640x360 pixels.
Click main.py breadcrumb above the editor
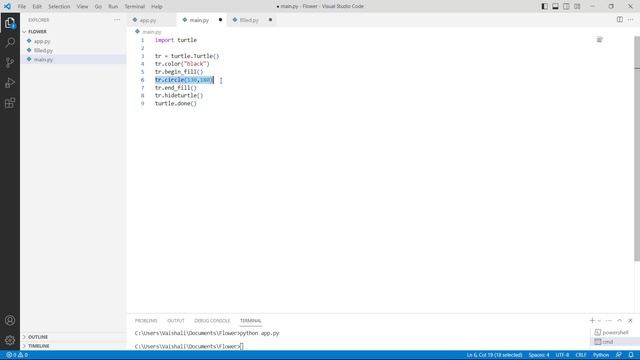tap(148, 32)
